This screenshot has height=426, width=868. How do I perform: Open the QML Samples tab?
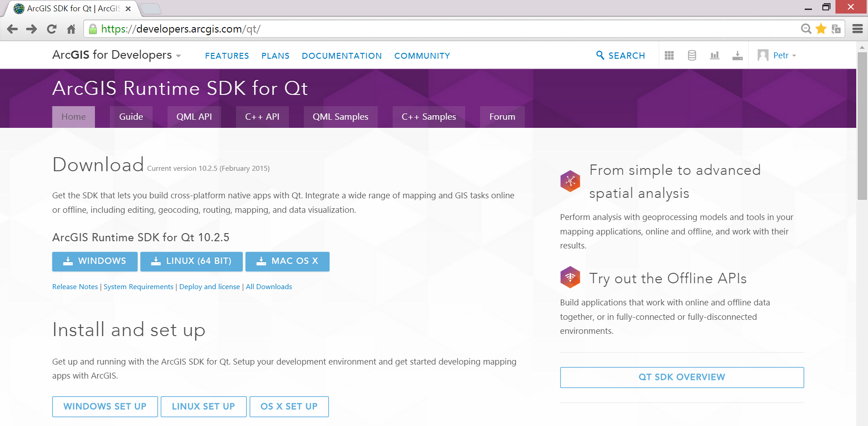click(x=340, y=117)
